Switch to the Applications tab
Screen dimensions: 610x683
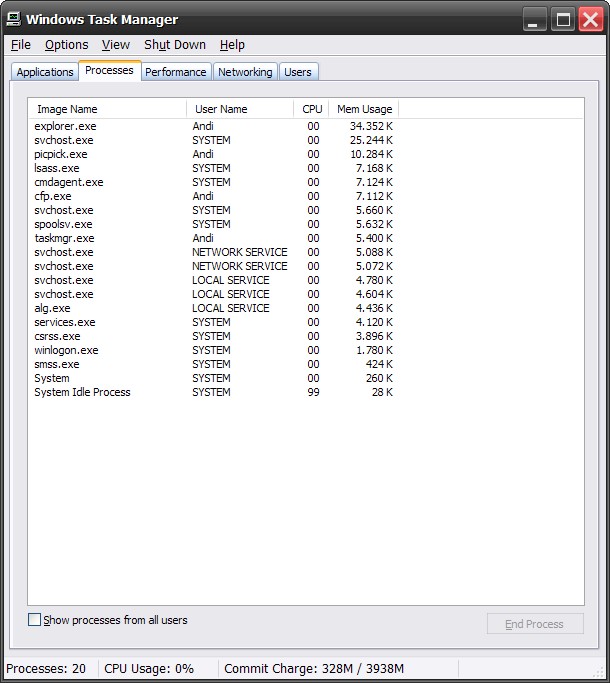point(45,72)
